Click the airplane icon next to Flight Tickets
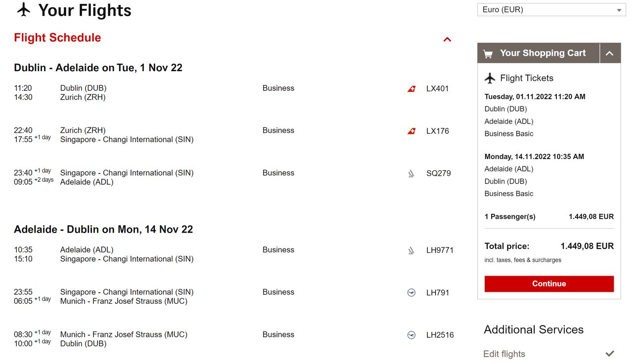The image size is (633, 364). coord(490,78)
